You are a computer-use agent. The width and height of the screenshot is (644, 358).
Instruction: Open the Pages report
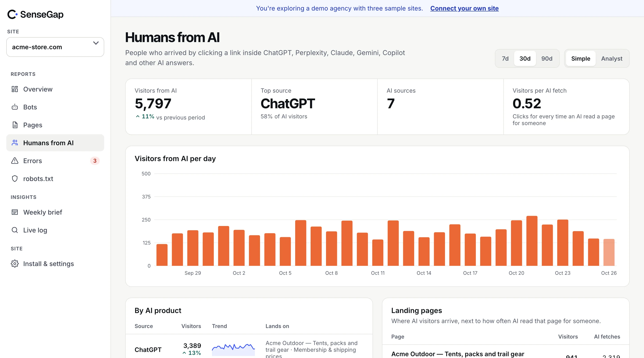click(x=55, y=125)
